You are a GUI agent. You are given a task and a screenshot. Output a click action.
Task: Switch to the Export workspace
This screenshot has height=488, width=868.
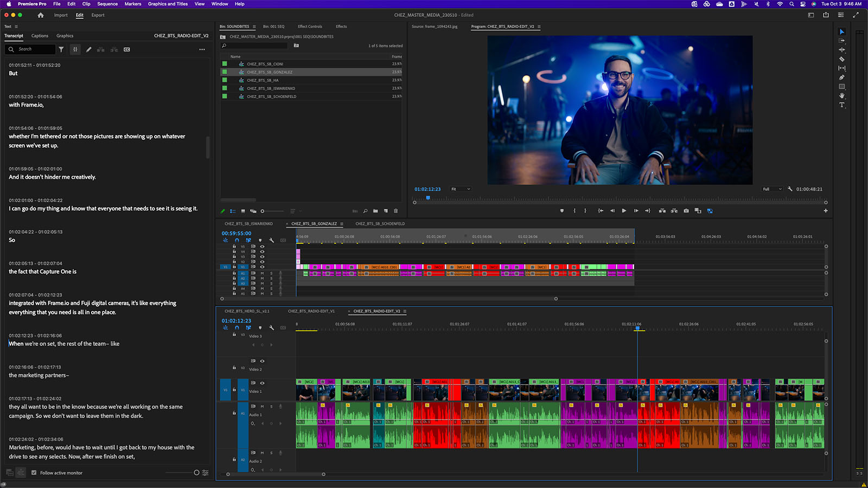[x=98, y=15]
